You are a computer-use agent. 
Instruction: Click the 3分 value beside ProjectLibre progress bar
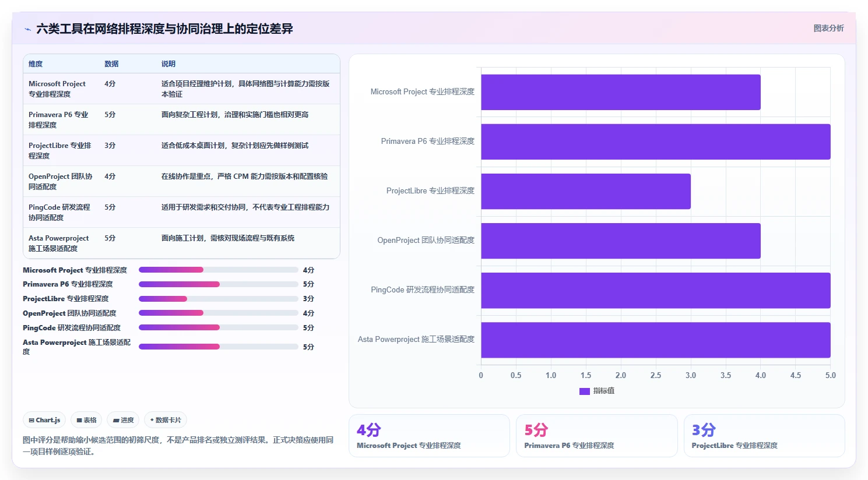coord(308,299)
